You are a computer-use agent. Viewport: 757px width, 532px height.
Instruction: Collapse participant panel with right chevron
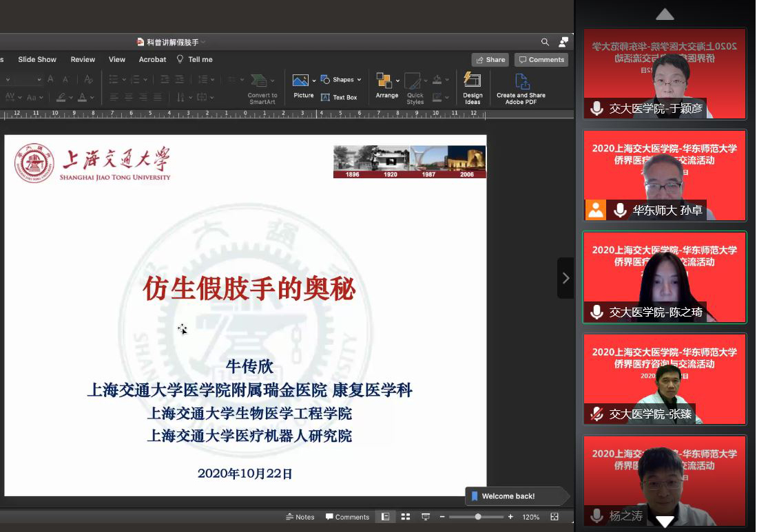566,278
